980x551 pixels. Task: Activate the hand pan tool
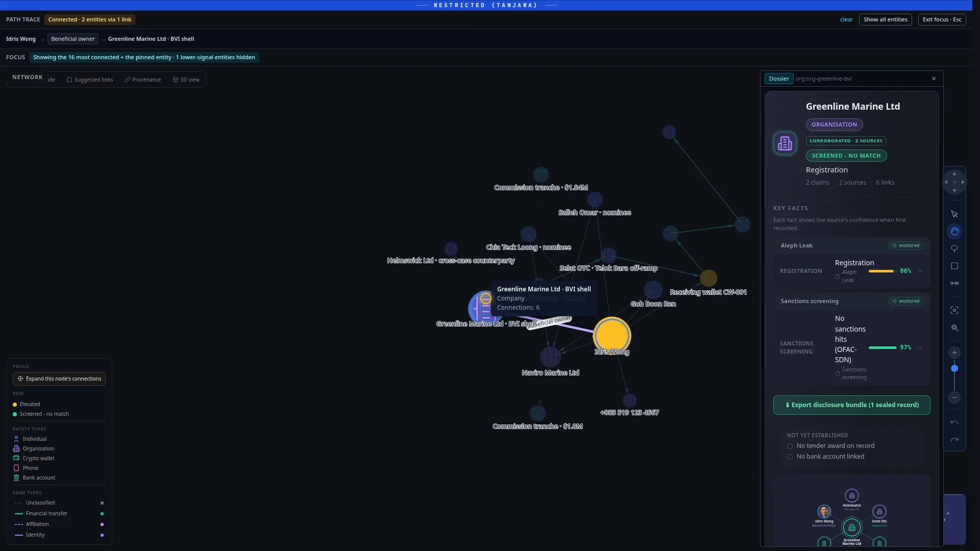[x=954, y=232]
